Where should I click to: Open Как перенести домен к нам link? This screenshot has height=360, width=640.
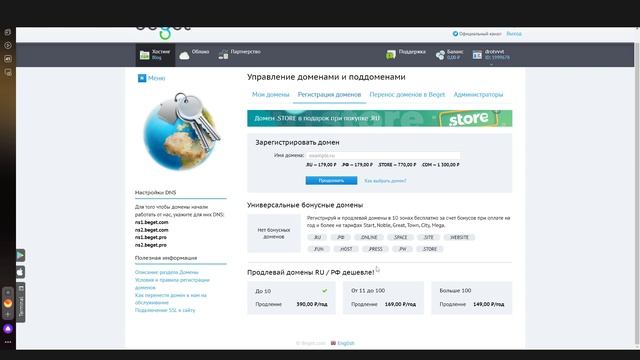point(171,299)
